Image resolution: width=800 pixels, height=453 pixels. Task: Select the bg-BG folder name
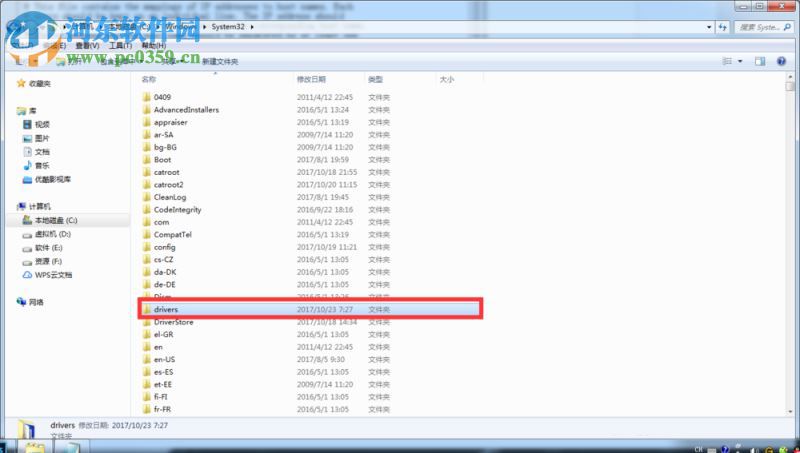(x=165, y=147)
